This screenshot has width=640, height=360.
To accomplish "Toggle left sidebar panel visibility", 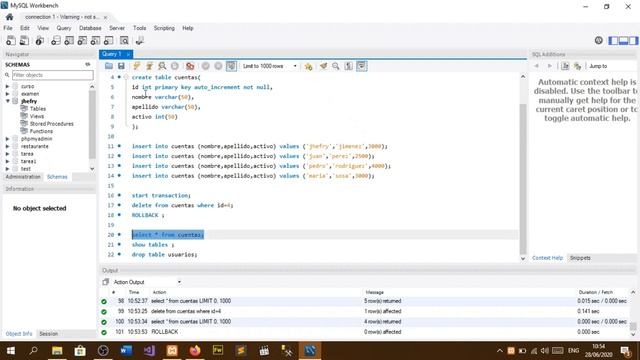I will tap(613, 40).
